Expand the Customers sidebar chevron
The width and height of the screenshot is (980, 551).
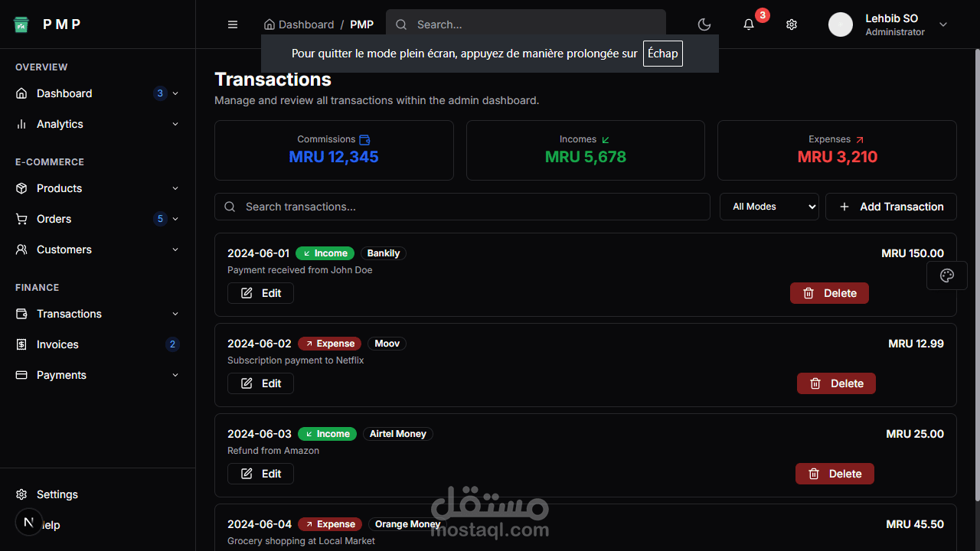click(175, 249)
